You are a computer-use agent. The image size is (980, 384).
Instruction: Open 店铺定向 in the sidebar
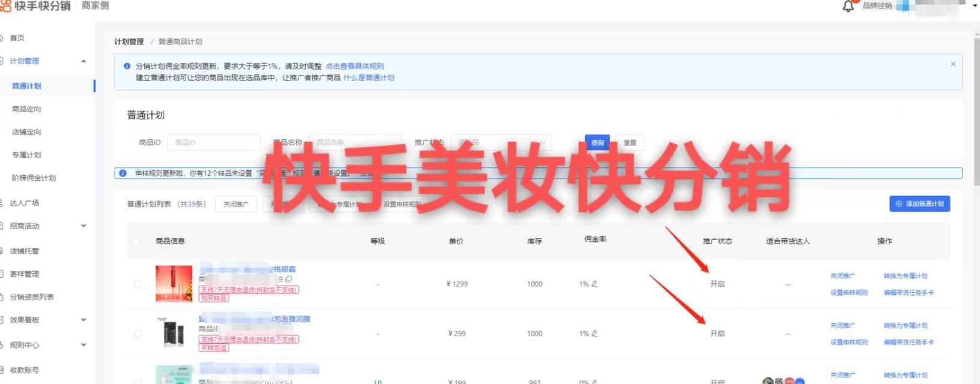pyautogui.click(x=26, y=132)
